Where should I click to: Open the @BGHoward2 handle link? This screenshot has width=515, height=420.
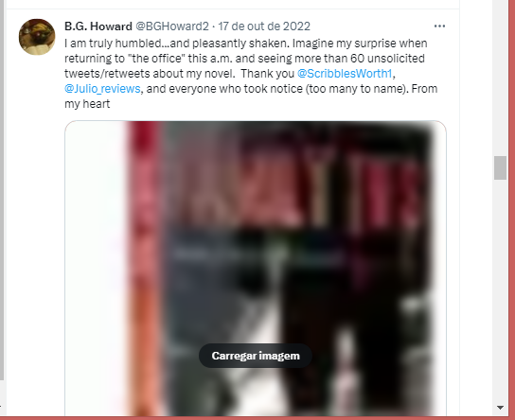click(x=172, y=26)
